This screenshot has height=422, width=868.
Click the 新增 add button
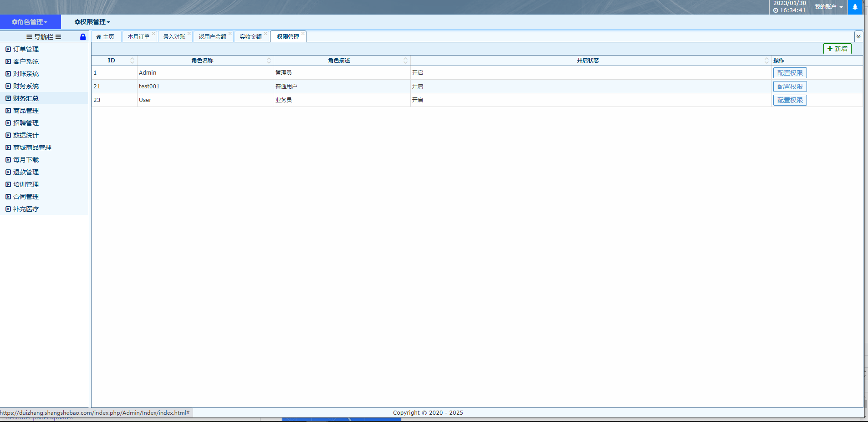click(837, 49)
